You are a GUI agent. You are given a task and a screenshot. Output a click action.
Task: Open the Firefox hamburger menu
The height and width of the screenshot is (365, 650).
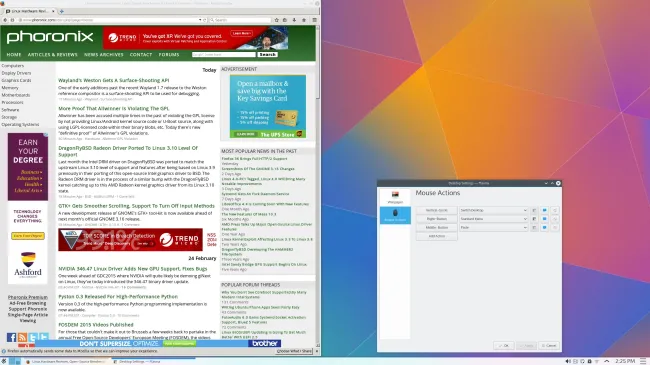pyautogui.click(x=315, y=20)
